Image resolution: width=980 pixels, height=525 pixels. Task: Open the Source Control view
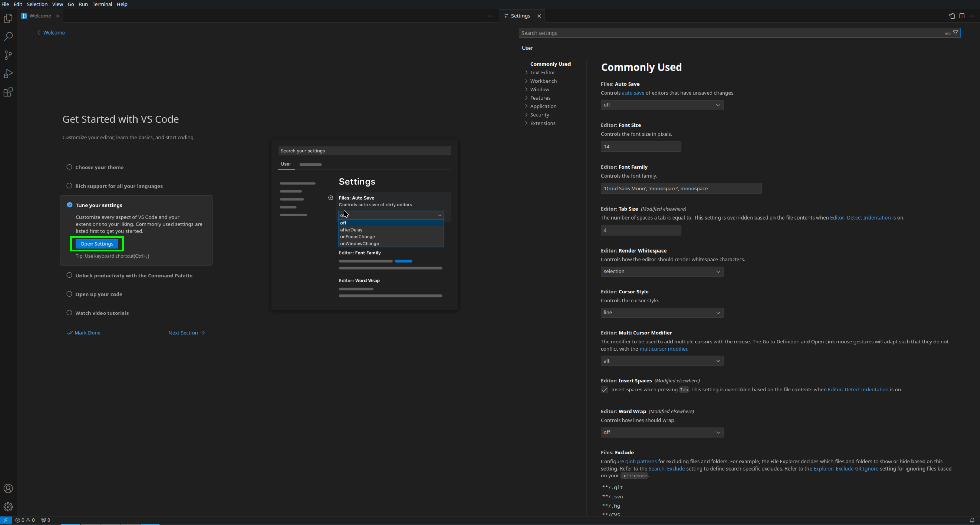point(8,55)
